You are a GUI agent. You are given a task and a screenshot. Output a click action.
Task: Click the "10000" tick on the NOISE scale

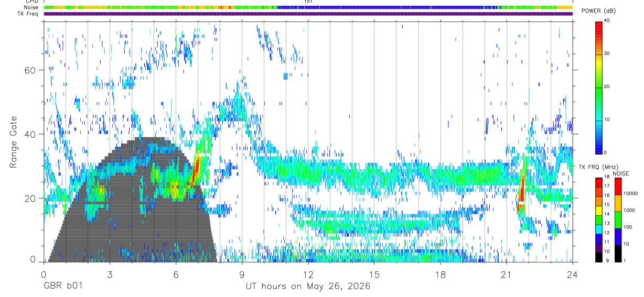coord(630,194)
